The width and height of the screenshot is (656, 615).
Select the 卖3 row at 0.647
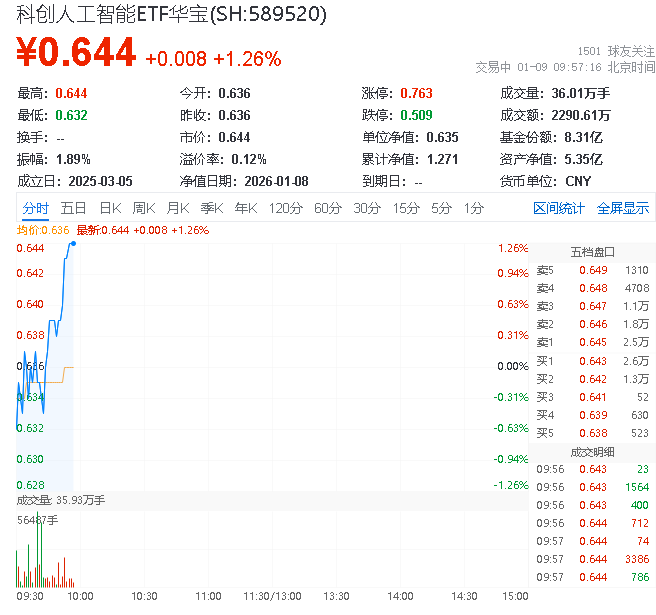592,306
